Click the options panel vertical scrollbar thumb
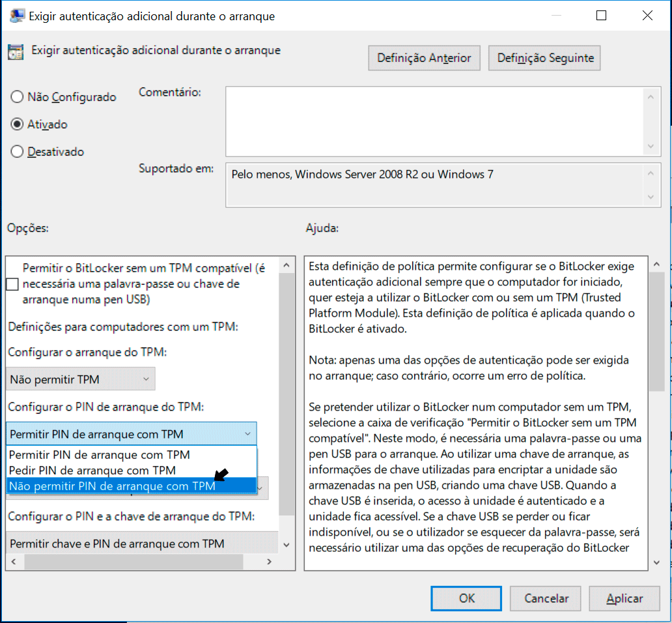The height and width of the screenshot is (623, 672). click(x=287, y=394)
